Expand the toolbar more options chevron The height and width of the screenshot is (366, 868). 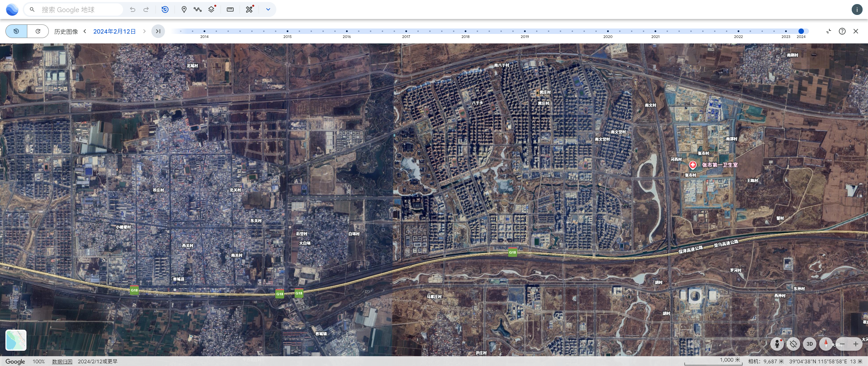pos(268,9)
